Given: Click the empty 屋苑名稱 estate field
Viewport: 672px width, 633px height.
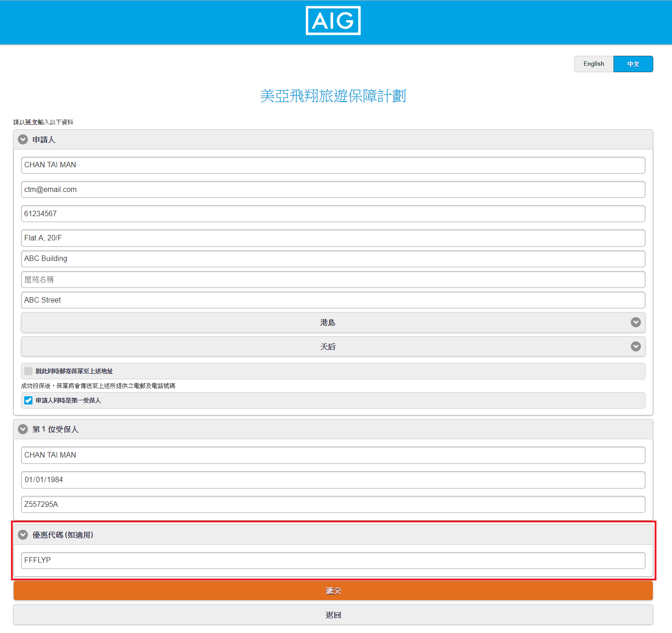Looking at the screenshot, I should [x=333, y=280].
